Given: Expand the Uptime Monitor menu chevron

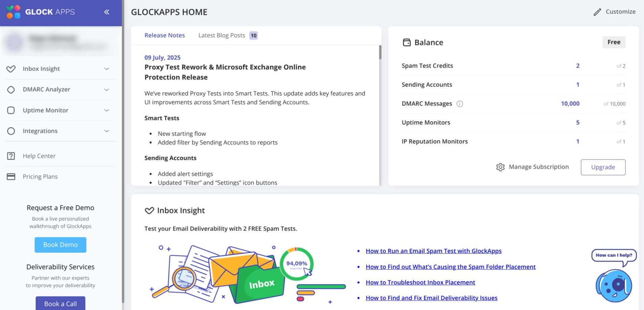Looking at the screenshot, I should pos(106,111).
